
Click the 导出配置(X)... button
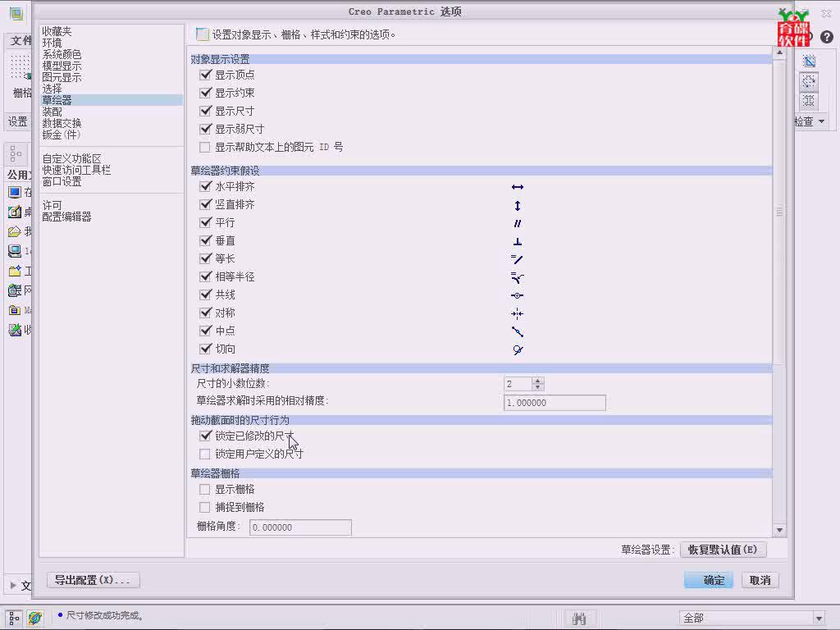tap(93, 580)
